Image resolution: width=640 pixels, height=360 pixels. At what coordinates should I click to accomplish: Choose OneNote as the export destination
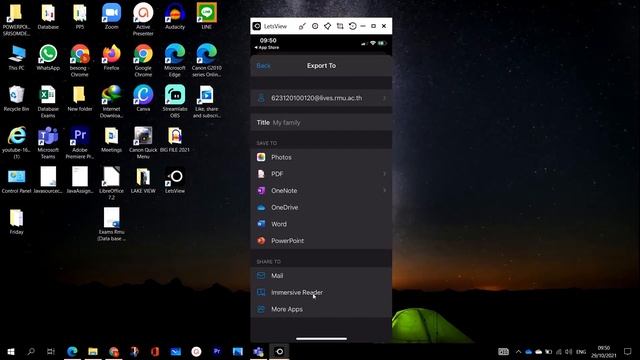click(321, 191)
